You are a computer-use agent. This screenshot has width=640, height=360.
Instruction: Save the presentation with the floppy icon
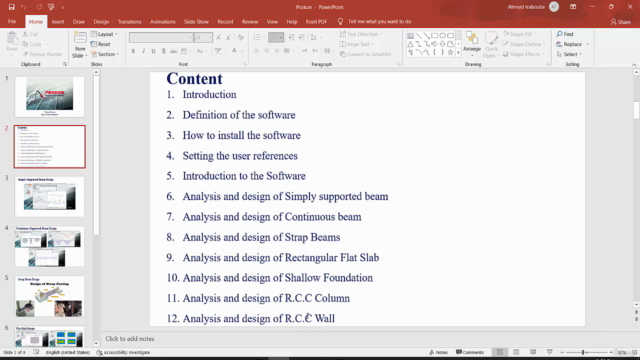11,7
